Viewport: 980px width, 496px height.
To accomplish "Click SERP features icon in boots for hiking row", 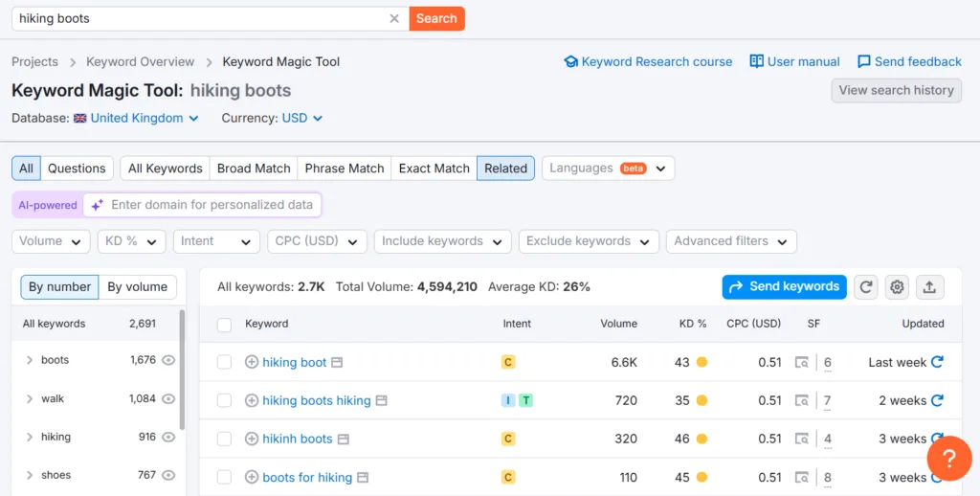I will 801,478.
